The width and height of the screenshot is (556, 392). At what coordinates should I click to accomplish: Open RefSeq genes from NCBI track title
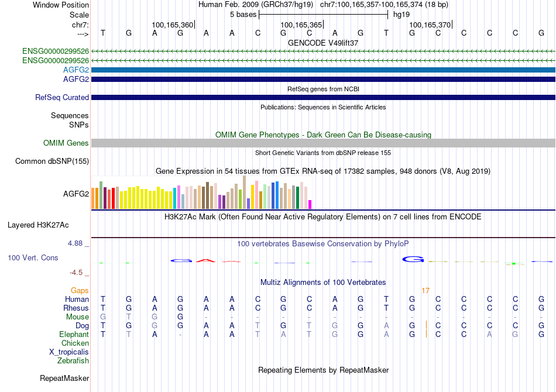(323, 89)
